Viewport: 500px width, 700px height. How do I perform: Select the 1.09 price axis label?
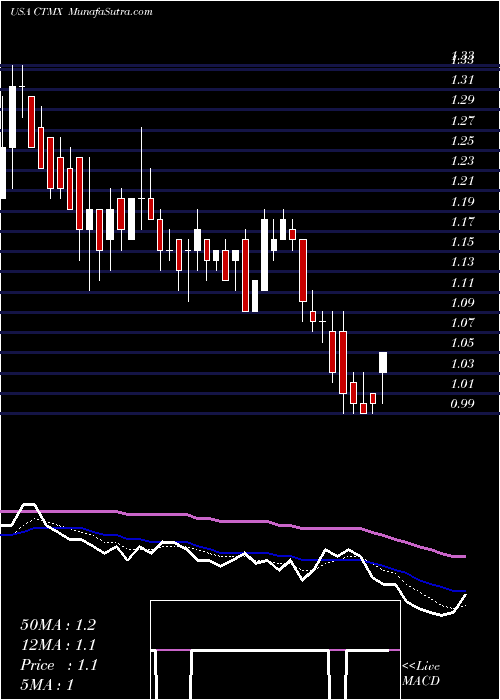[462, 303]
